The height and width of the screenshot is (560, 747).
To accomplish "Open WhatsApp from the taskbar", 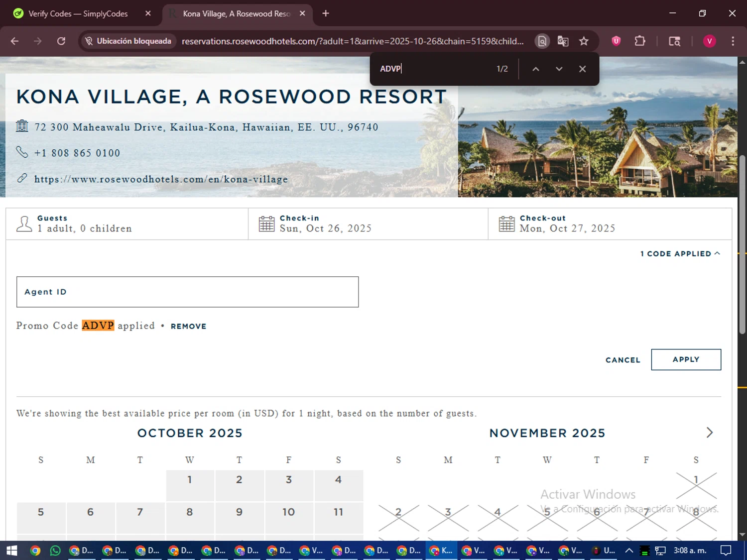I will tap(55, 551).
